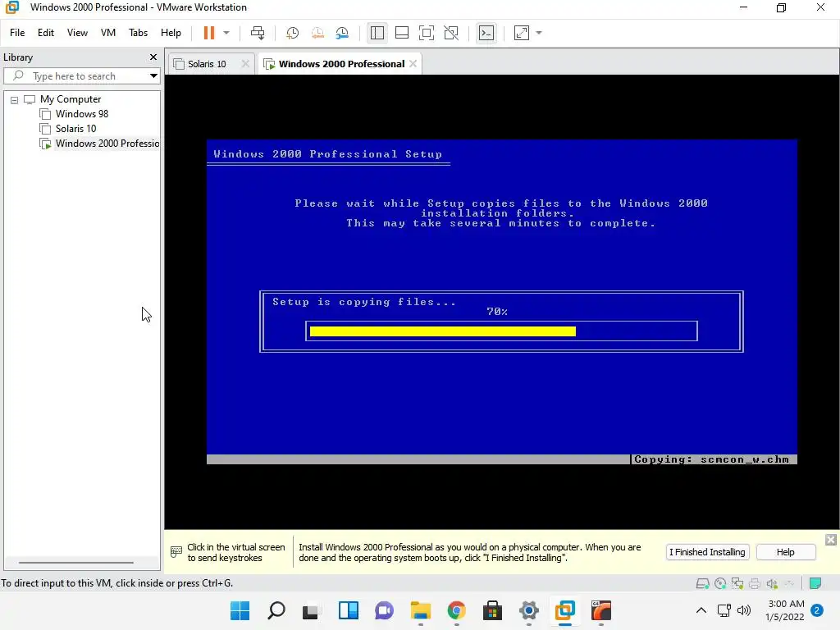
Task: Open the power options dropdown arrow
Action: (x=226, y=33)
